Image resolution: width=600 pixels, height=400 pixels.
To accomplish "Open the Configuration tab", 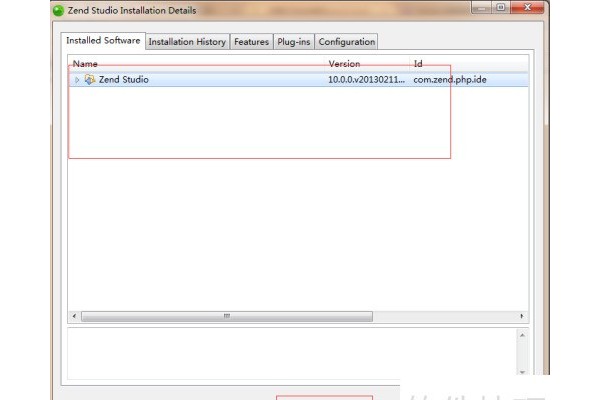I will tap(347, 42).
